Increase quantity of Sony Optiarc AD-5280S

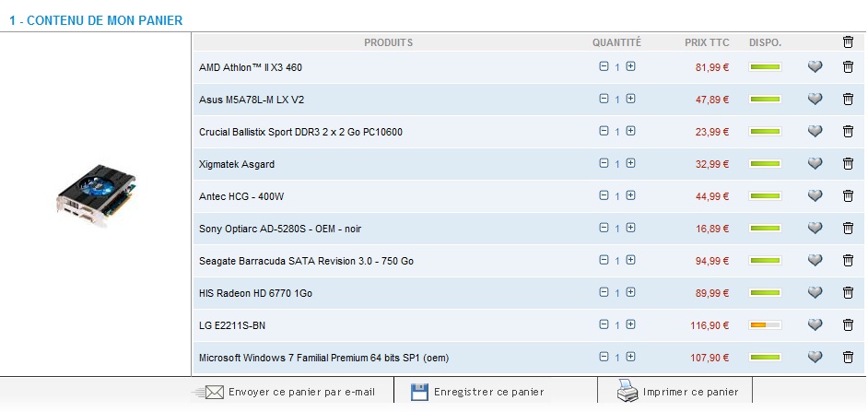click(x=631, y=229)
